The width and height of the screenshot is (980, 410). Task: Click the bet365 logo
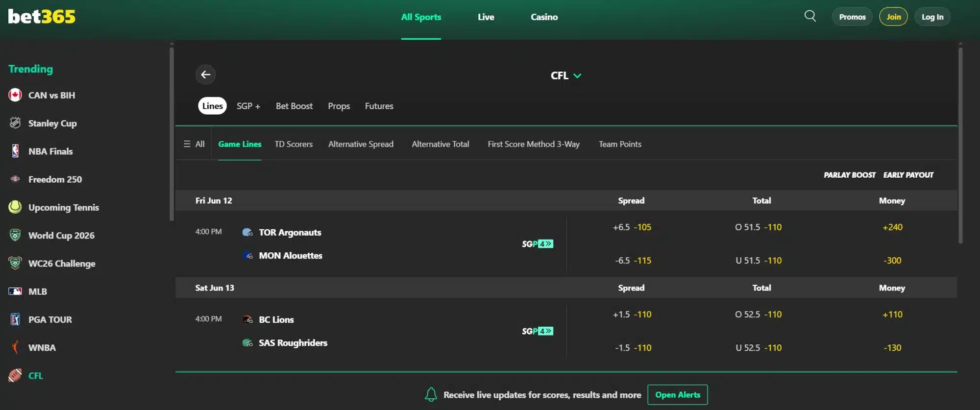click(x=42, y=17)
